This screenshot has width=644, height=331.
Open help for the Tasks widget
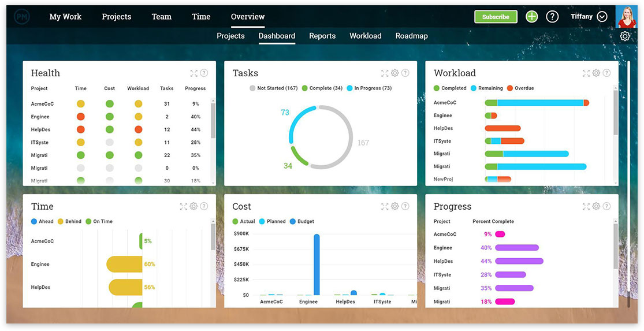[405, 73]
